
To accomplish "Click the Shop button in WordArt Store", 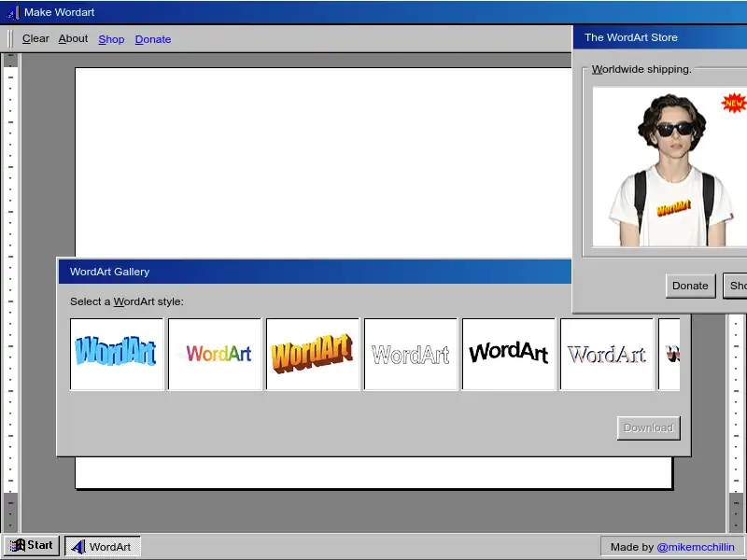I will tap(736, 286).
